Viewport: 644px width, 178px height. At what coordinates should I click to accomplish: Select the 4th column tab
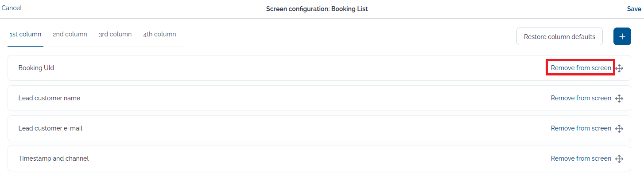(x=159, y=34)
